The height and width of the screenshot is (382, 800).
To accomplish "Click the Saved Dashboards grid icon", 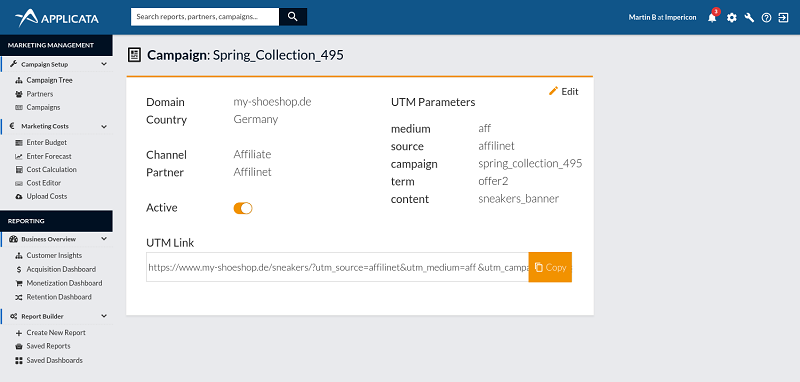I will point(19,361).
